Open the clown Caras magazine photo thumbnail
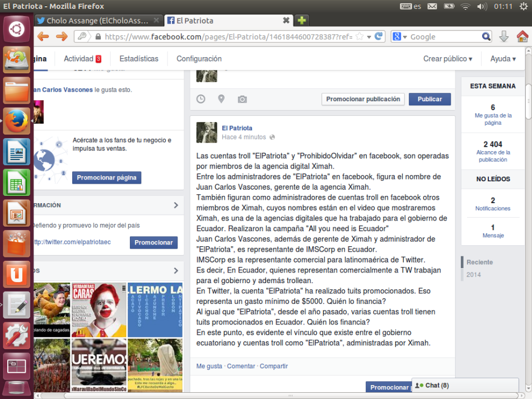Viewport: 532px width, 399px height. (x=99, y=310)
